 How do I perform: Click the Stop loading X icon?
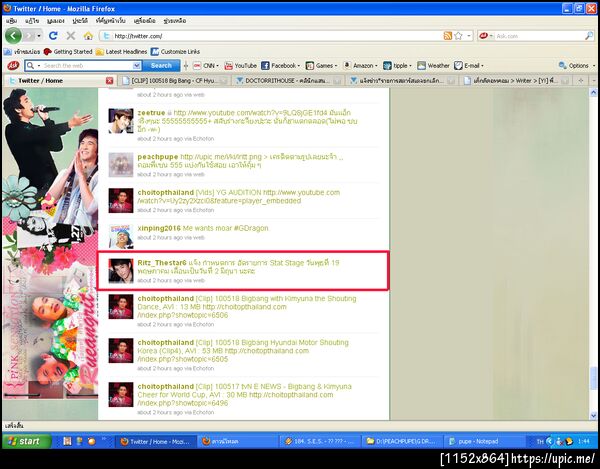click(x=71, y=36)
